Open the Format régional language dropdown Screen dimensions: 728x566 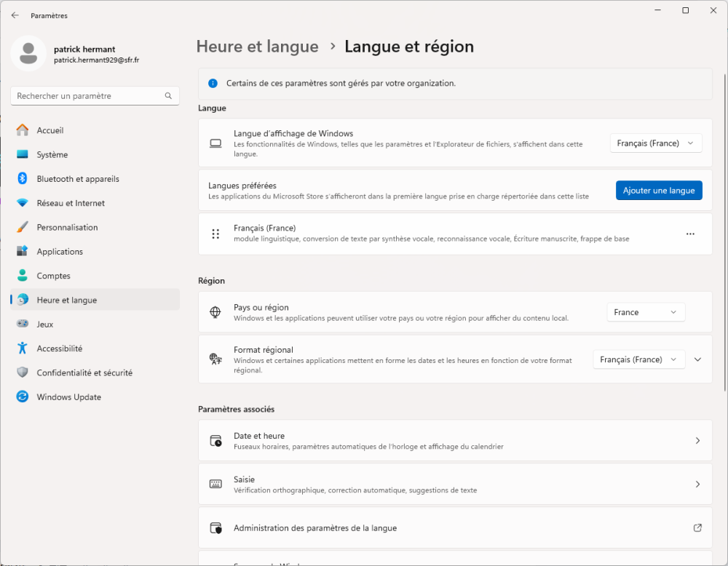tap(638, 359)
